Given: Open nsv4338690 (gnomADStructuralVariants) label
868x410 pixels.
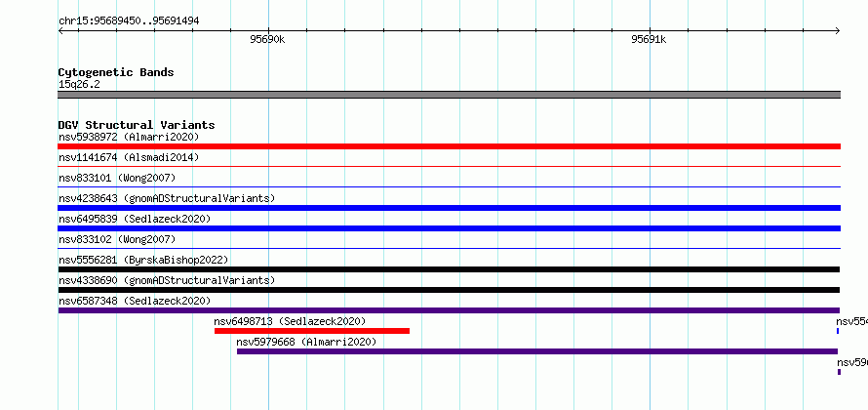Looking at the screenshot, I should coord(167,280).
